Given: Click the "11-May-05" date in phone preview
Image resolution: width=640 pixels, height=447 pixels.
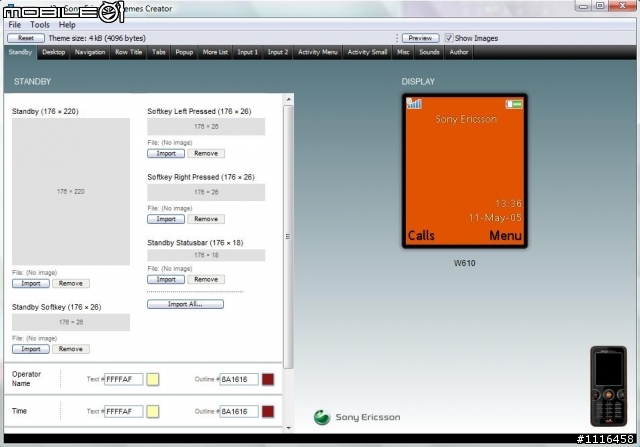Looking at the screenshot, I should (495, 218).
